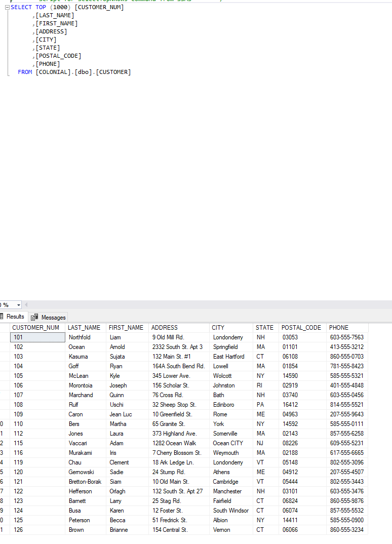Click the horizontal scrollbar left arrow

tap(26, 305)
